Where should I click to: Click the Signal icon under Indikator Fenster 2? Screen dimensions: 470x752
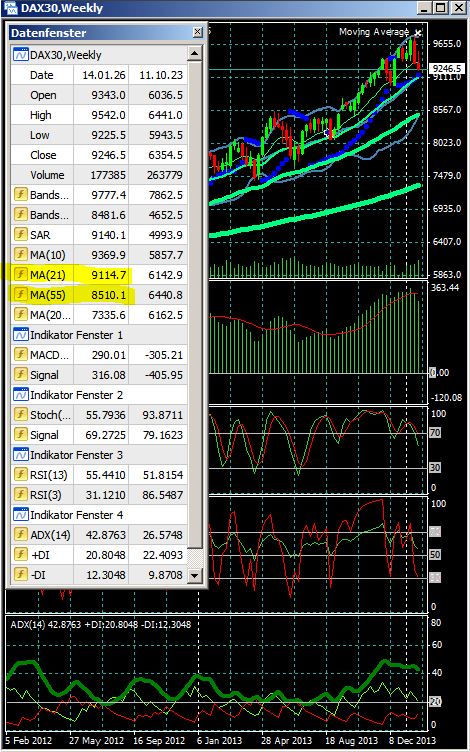click(20, 435)
